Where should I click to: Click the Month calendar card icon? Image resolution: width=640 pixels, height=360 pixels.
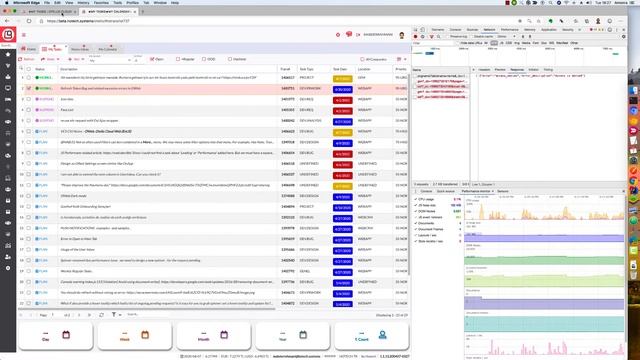[224, 335]
